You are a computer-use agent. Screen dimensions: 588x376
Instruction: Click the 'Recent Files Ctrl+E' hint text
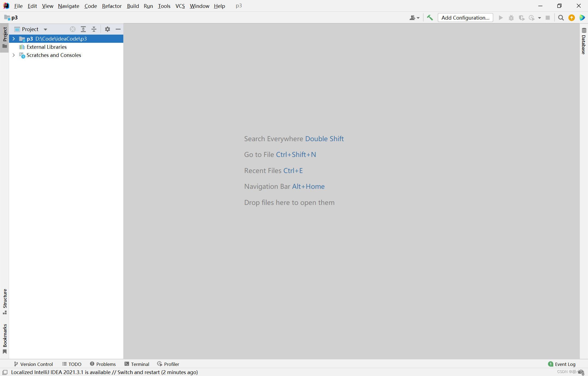click(273, 171)
